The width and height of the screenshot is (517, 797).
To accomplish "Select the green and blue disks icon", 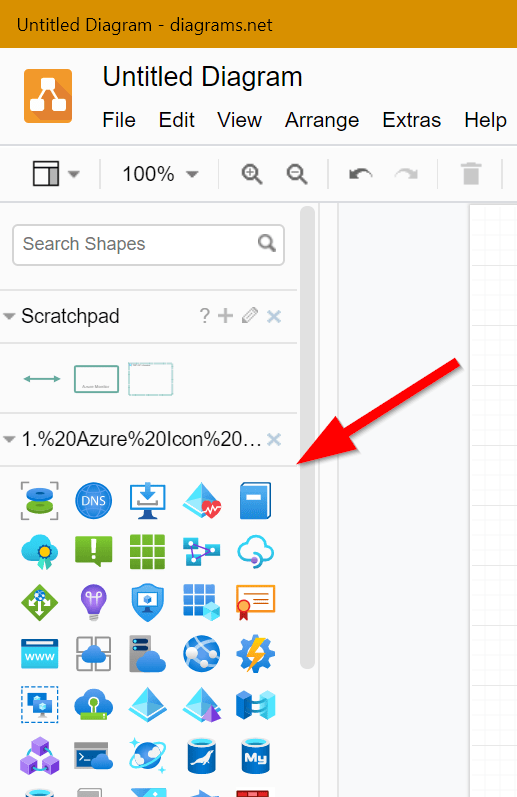I will tap(40, 501).
